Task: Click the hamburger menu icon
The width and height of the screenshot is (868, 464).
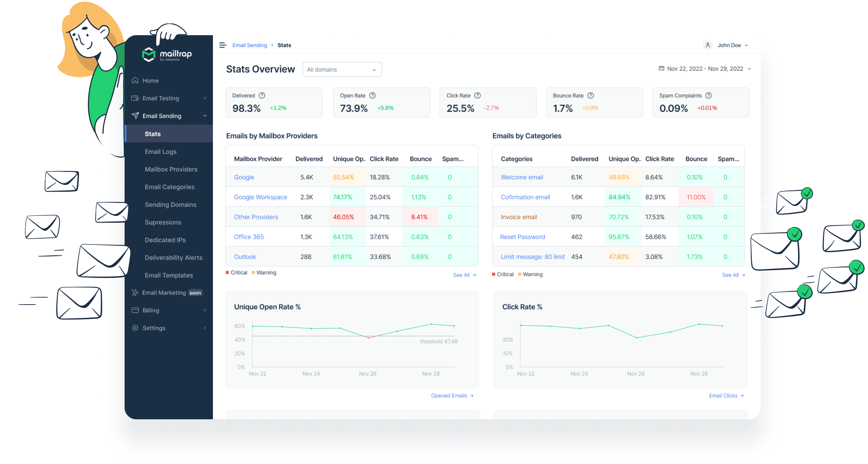Action: pos(225,45)
